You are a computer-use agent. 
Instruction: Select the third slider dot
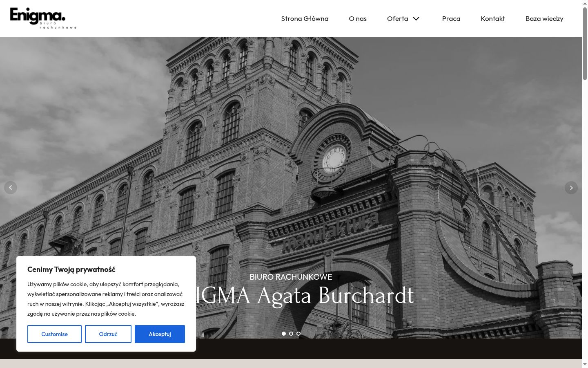point(298,334)
